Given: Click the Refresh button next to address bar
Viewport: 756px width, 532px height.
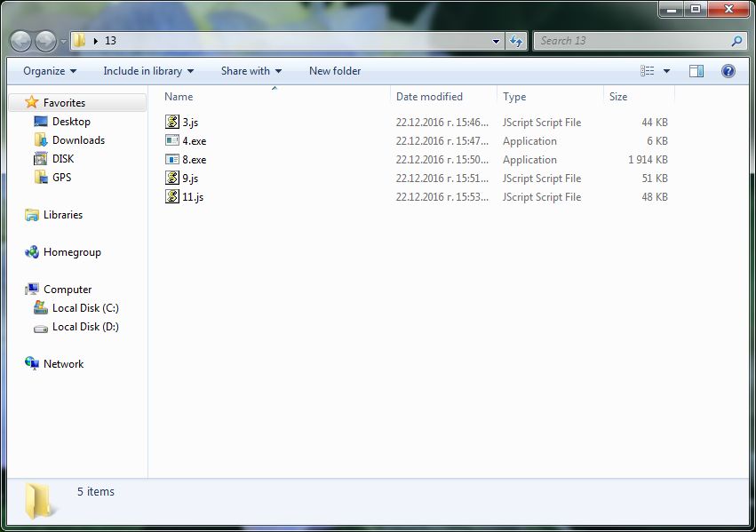Looking at the screenshot, I should pyautogui.click(x=516, y=42).
